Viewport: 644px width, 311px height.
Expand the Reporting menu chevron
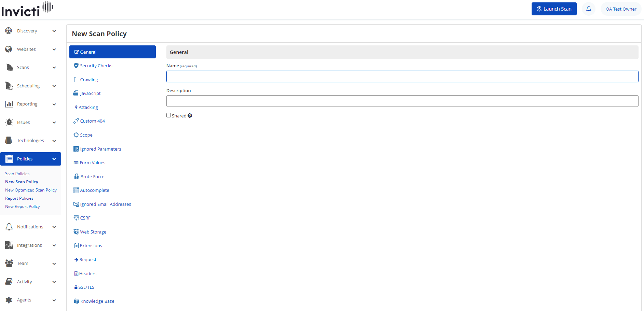[x=54, y=104]
